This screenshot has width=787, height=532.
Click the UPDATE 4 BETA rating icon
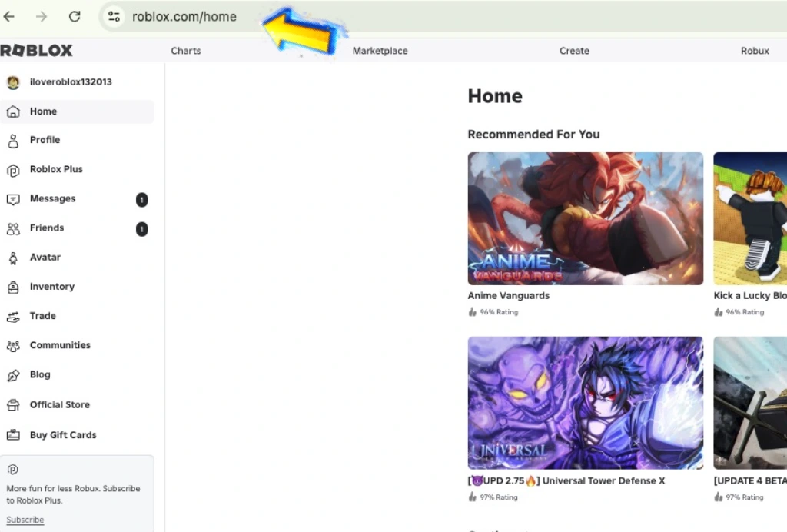tap(719, 497)
